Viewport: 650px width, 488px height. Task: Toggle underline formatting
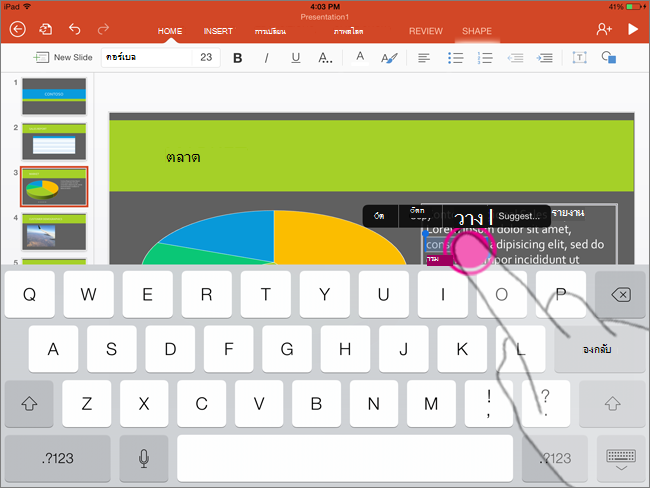point(296,58)
